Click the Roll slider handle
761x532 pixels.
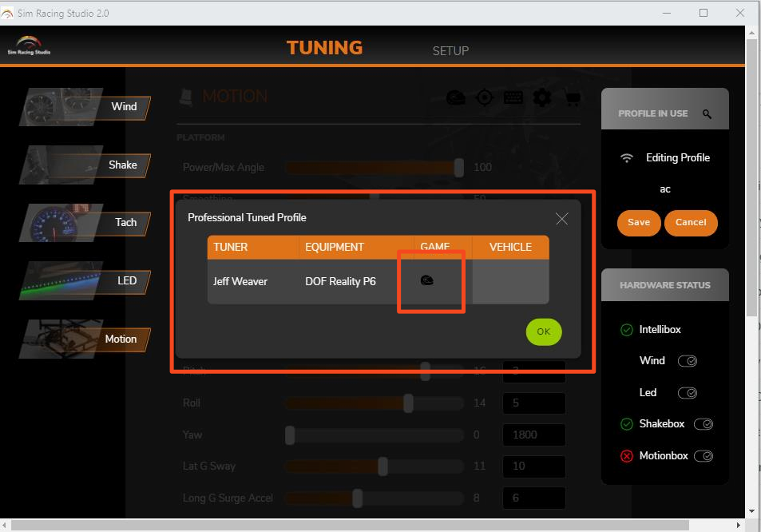tap(409, 403)
